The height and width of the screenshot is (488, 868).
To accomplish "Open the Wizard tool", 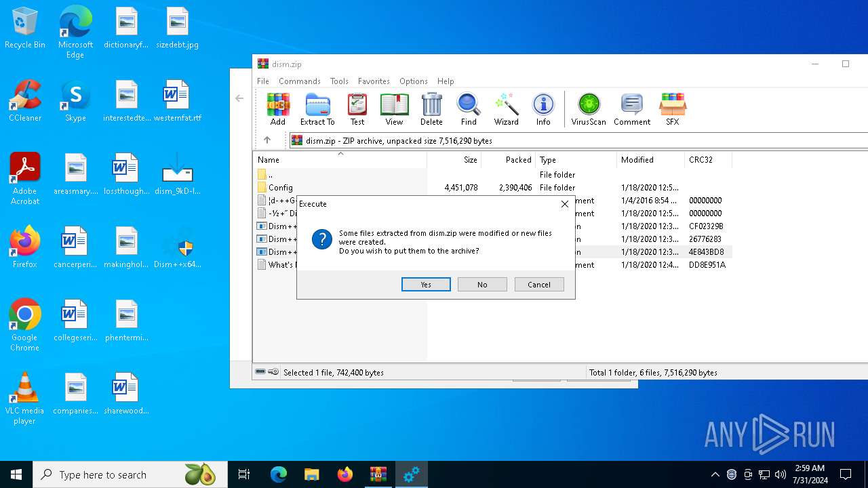I will (x=506, y=110).
